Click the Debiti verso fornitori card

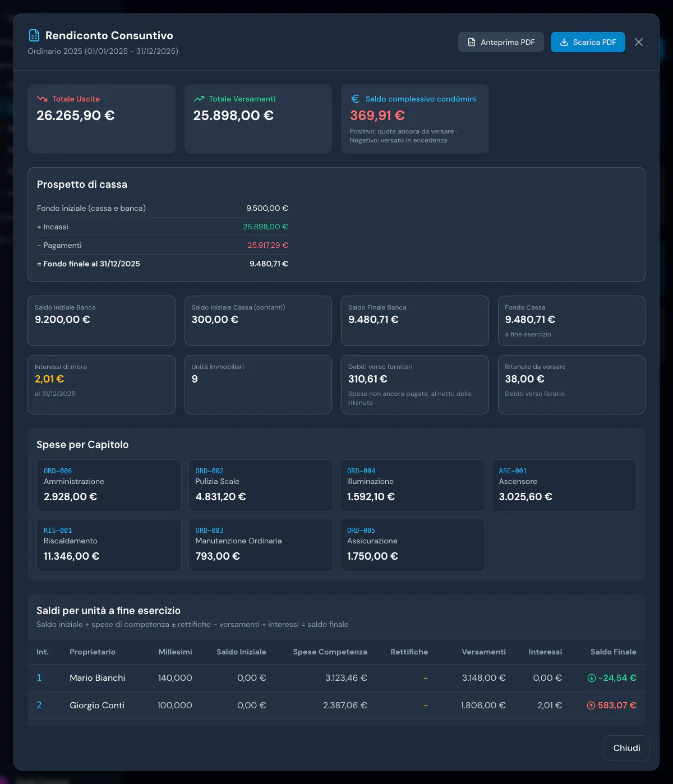[x=415, y=385]
